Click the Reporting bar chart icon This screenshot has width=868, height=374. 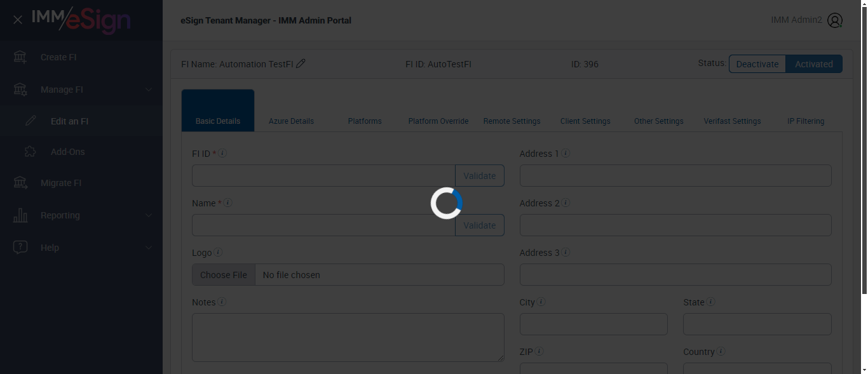click(x=20, y=215)
